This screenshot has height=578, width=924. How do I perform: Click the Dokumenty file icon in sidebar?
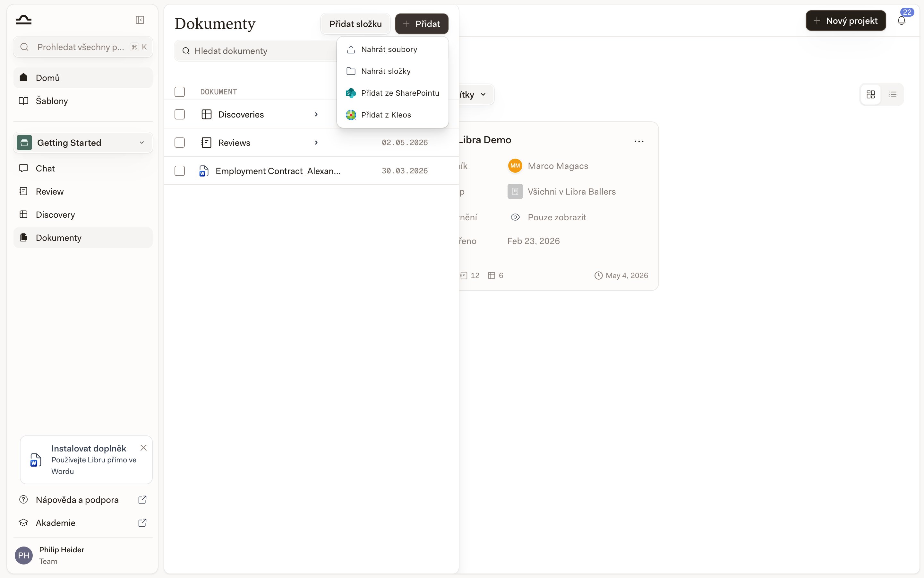[x=24, y=237]
